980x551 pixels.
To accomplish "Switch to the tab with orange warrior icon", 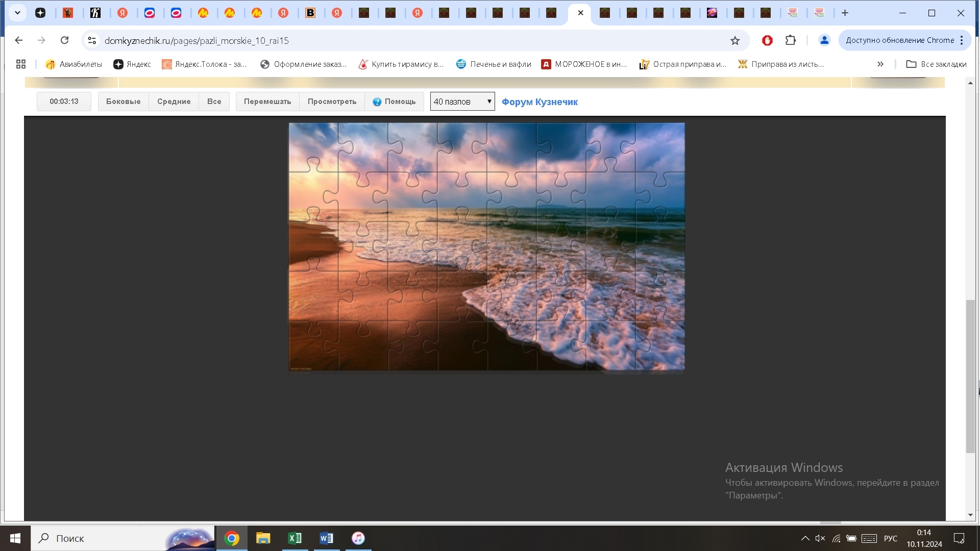I will pos(68,13).
